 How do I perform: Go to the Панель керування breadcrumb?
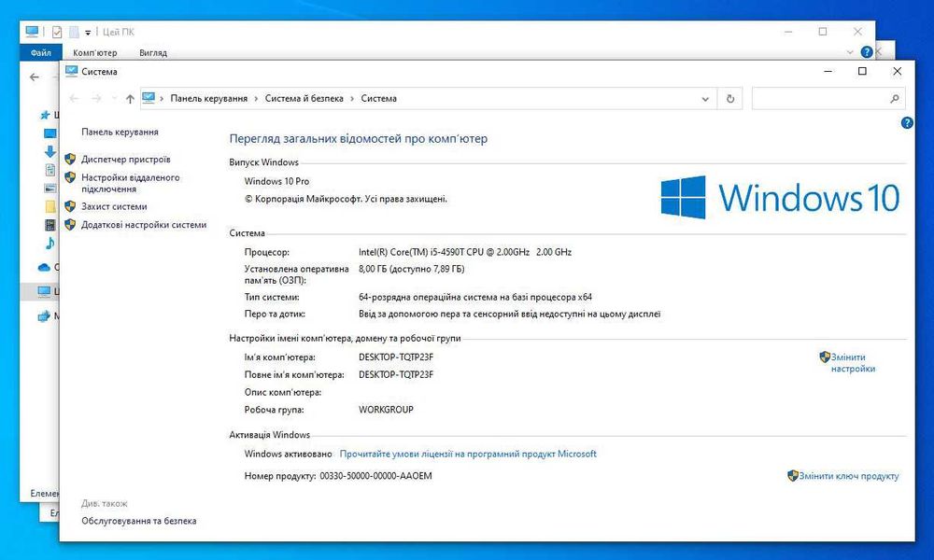208,98
